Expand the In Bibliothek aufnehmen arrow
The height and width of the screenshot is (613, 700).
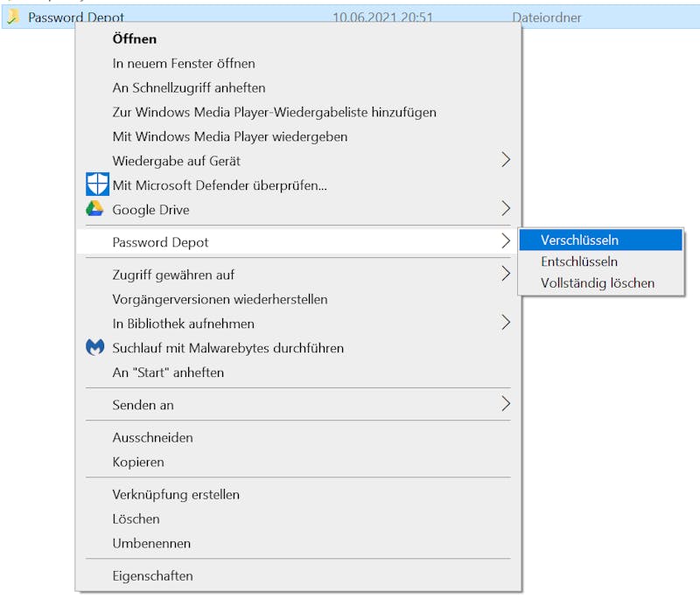506,322
